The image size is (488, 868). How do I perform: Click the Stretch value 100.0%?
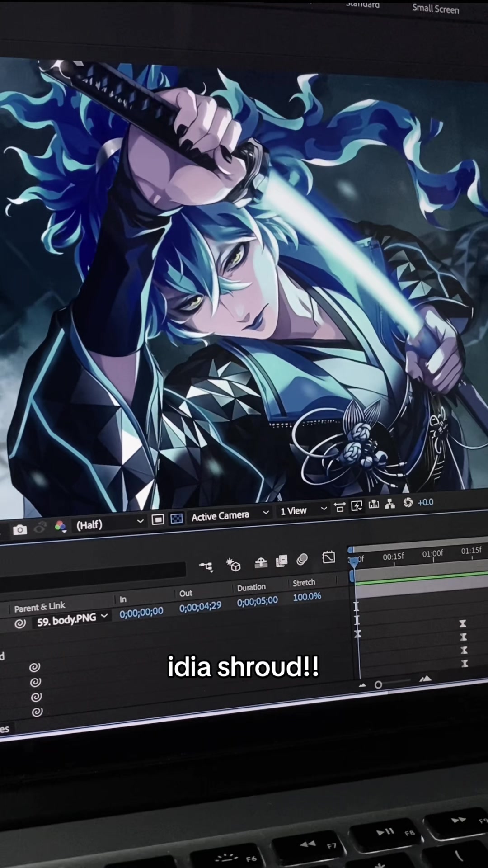(x=307, y=597)
